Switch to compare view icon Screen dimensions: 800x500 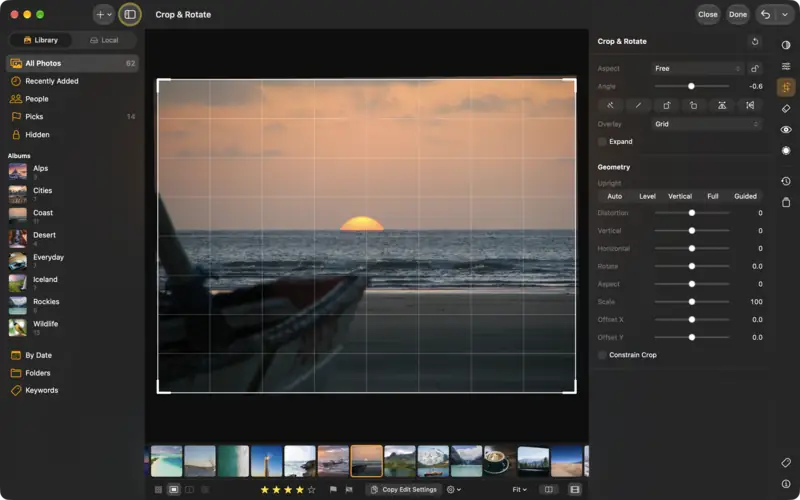coord(189,489)
